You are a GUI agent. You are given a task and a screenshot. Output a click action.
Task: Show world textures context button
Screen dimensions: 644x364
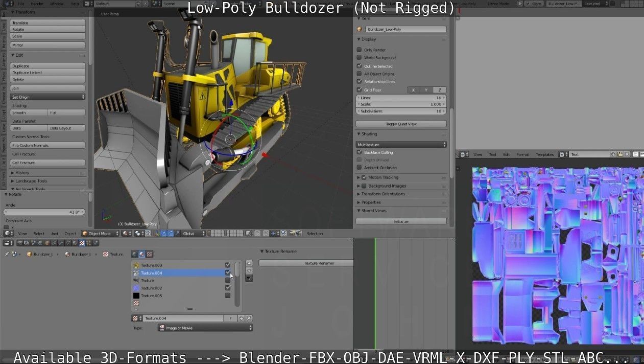pos(134,254)
